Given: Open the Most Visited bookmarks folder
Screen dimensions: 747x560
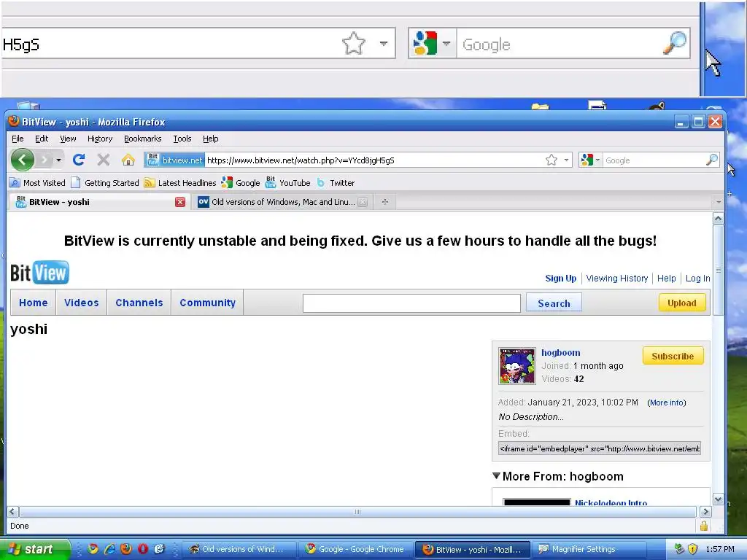Looking at the screenshot, I should (x=38, y=183).
